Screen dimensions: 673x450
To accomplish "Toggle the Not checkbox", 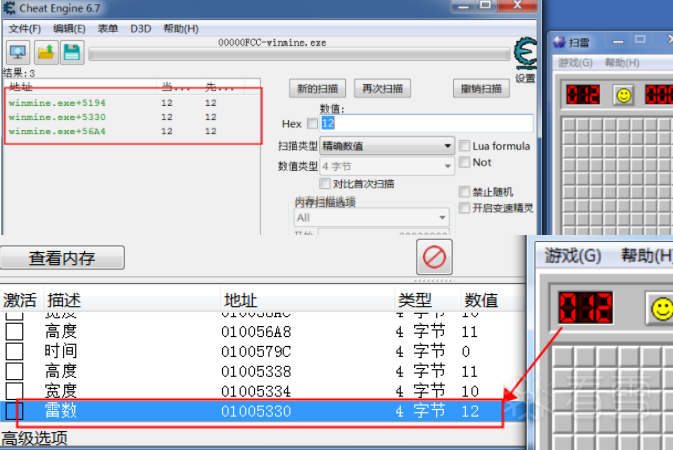I will coord(464,162).
